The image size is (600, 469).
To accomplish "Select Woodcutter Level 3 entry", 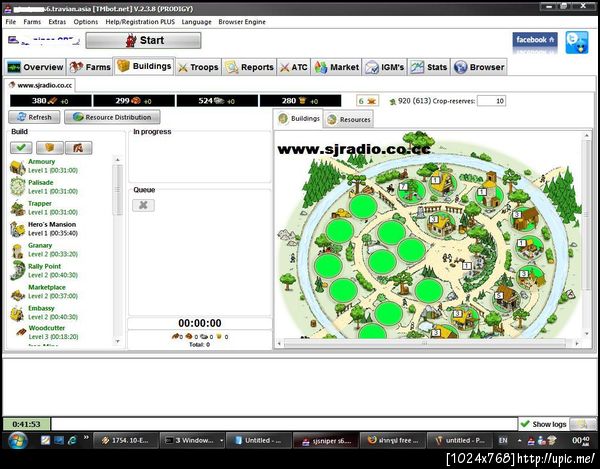I will [53, 332].
